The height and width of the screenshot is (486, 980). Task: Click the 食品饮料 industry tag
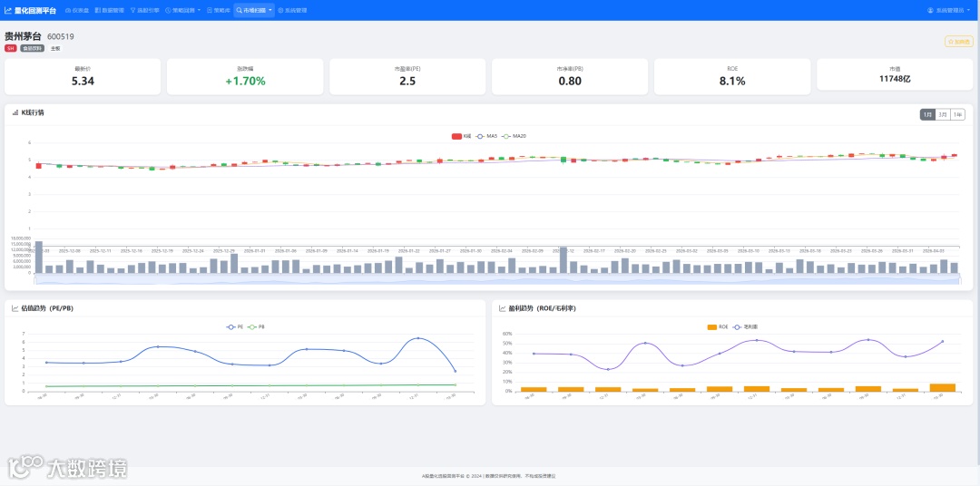(32, 48)
